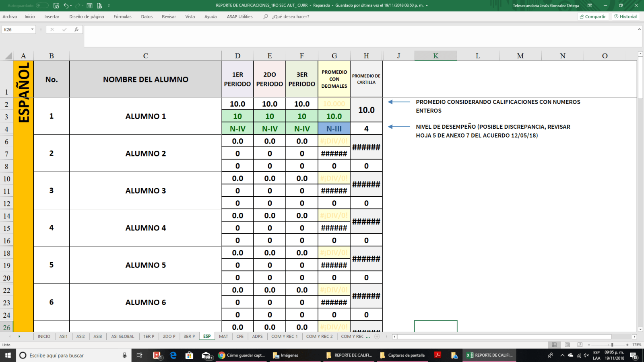Toggle the Autoguardado switch
The height and width of the screenshot is (362, 644).
click(42, 6)
